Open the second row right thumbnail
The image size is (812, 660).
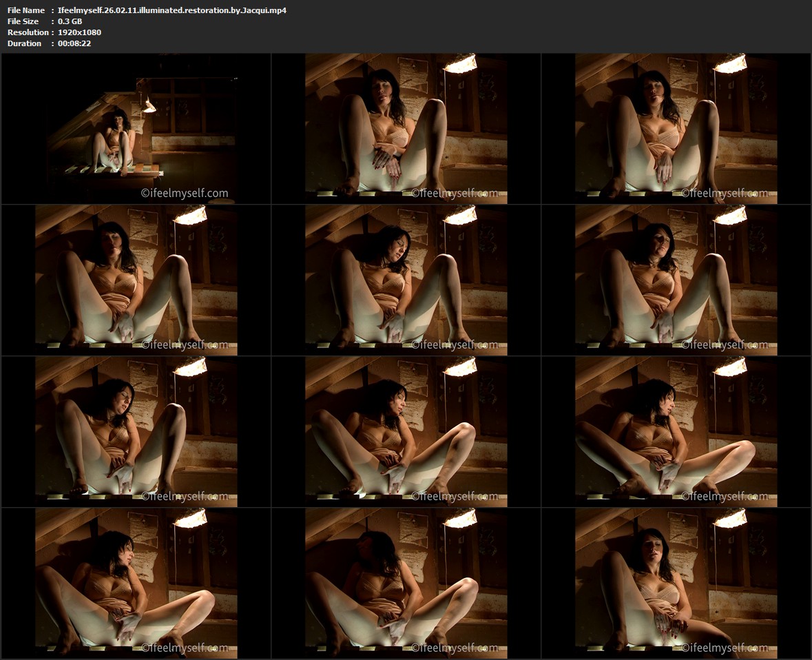[676, 280]
